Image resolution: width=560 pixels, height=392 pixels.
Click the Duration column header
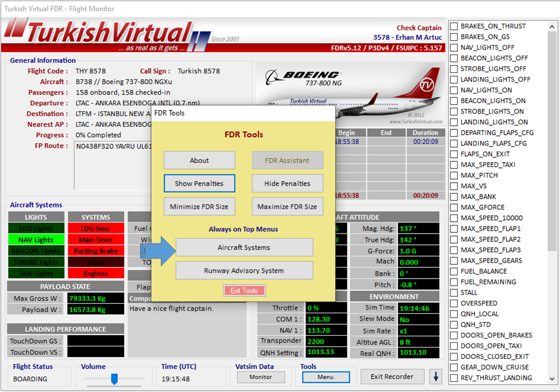click(x=425, y=133)
